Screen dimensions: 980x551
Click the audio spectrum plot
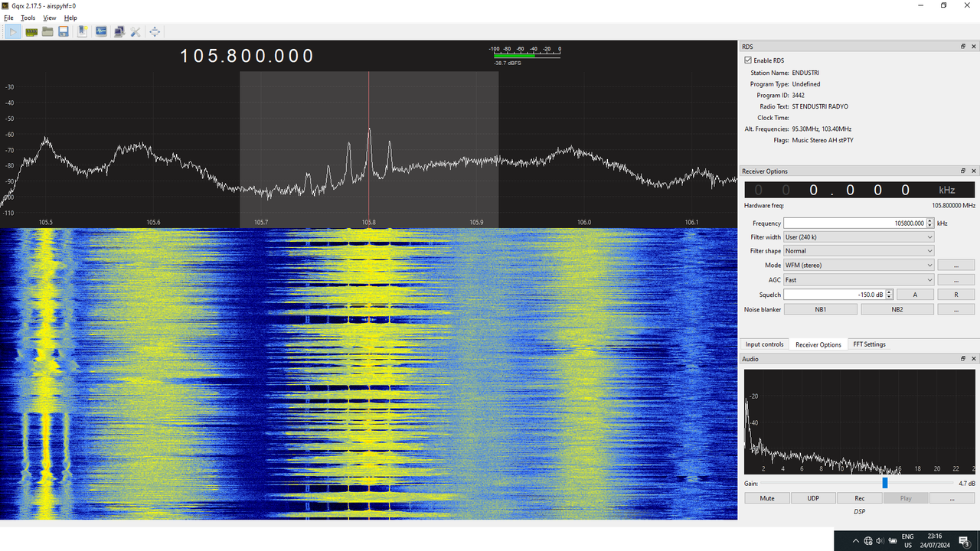(860, 422)
